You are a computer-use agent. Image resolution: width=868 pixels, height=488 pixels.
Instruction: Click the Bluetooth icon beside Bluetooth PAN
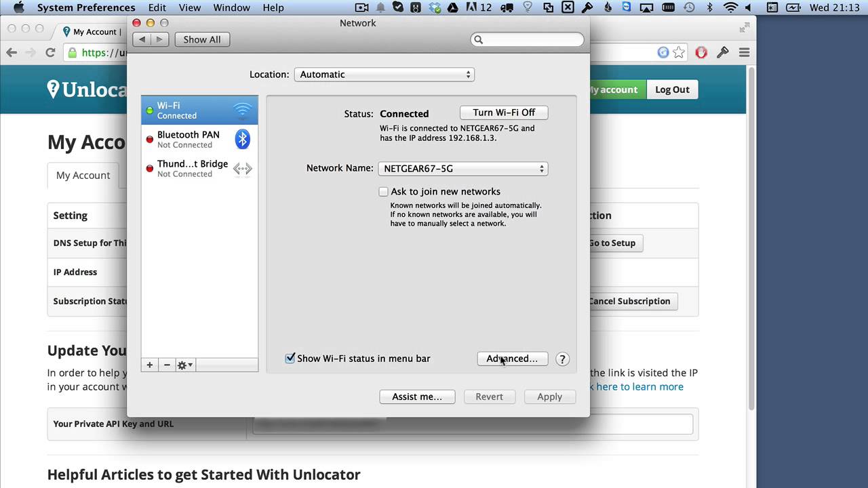pyautogui.click(x=242, y=139)
